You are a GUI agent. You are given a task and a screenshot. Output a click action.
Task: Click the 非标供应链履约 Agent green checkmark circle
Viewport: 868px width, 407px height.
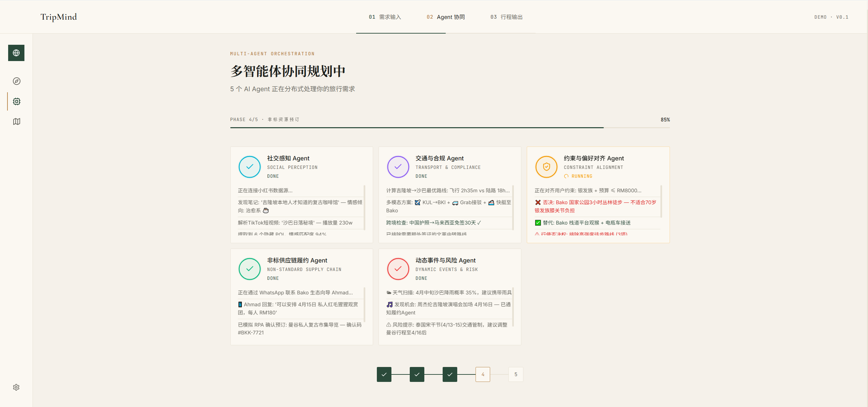click(250, 269)
